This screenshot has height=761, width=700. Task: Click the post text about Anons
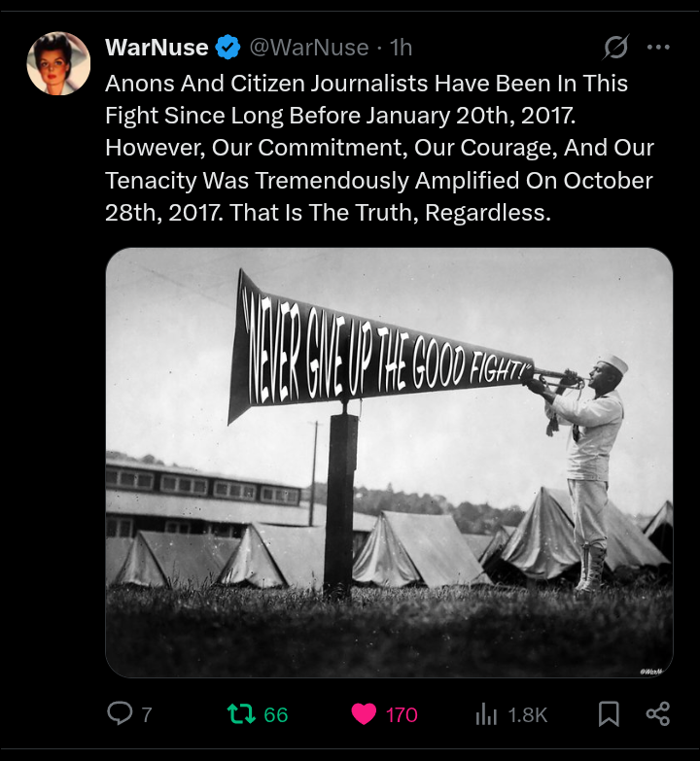click(x=379, y=148)
